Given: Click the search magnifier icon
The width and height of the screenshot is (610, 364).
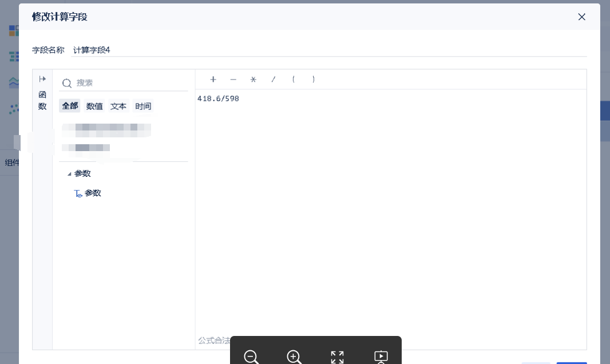Looking at the screenshot, I should (67, 83).
